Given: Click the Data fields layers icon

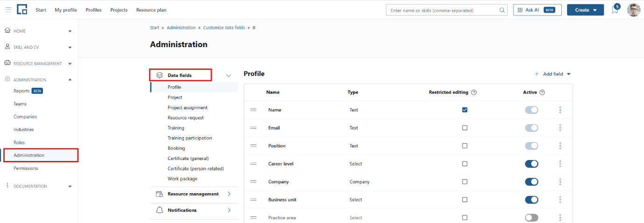Looking at the screenshot, I should coord(159,75).
